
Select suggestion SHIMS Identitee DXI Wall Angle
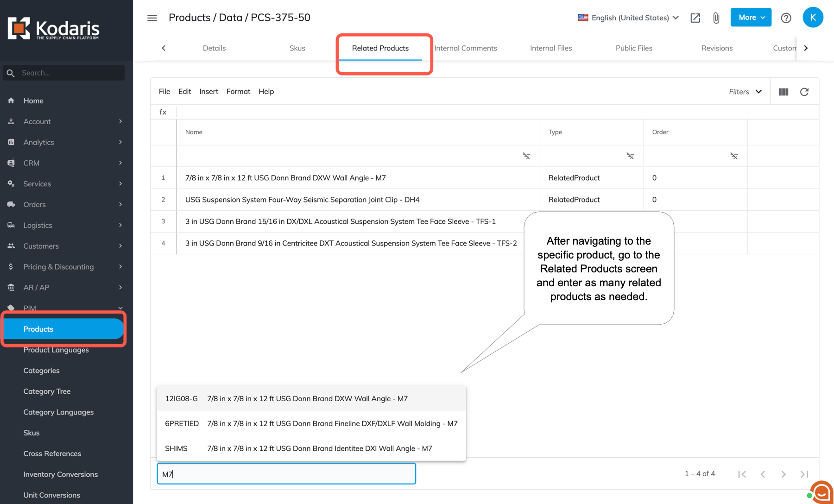click(x=311, y=448)
